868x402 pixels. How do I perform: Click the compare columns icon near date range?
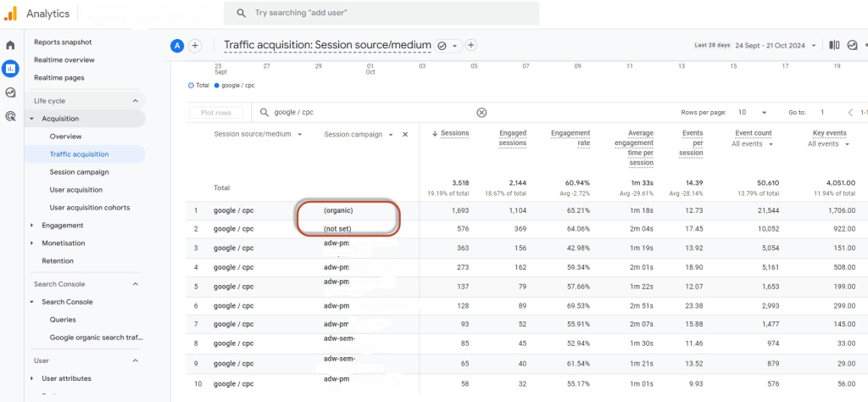pos(834,46)
